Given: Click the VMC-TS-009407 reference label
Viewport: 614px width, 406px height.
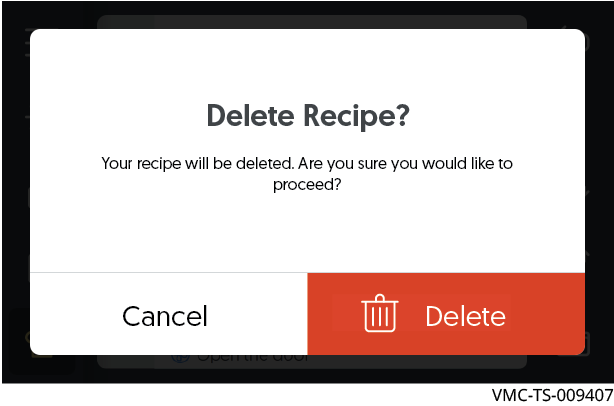Looking at the screenshot, I should pos(552,395).
